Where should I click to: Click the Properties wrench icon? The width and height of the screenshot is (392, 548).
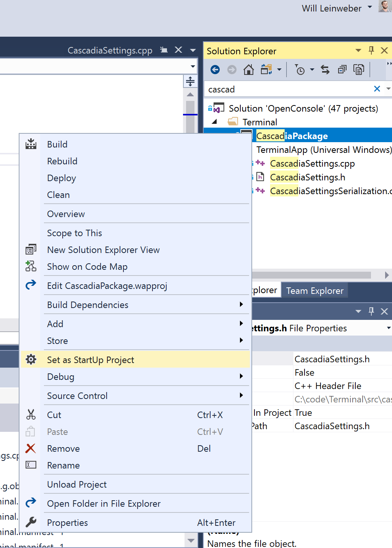point(31,522)
